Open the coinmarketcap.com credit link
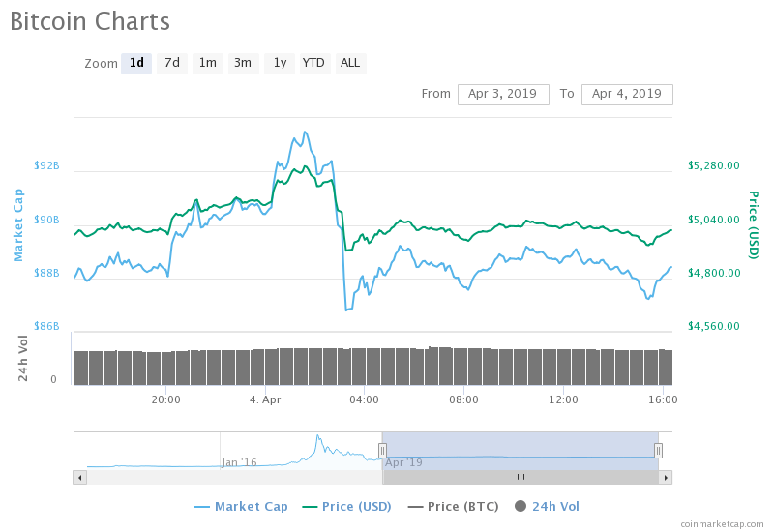 click(721, 523)
